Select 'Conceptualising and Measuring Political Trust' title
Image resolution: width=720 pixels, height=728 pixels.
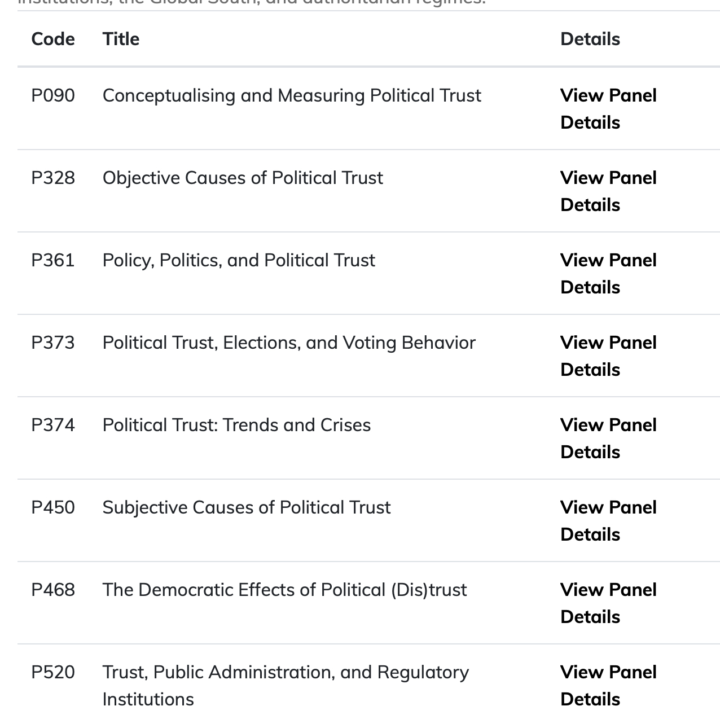(292, 95)
